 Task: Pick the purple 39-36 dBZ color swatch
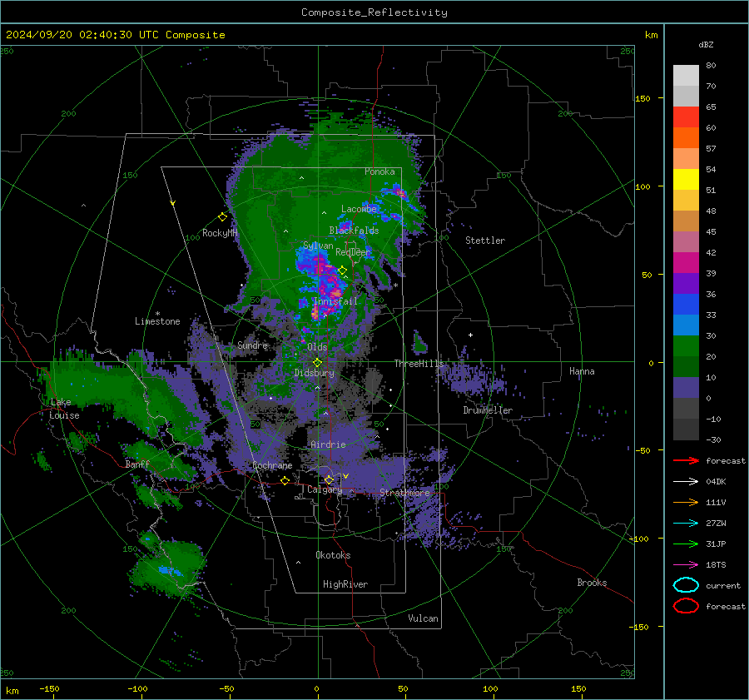686,284
